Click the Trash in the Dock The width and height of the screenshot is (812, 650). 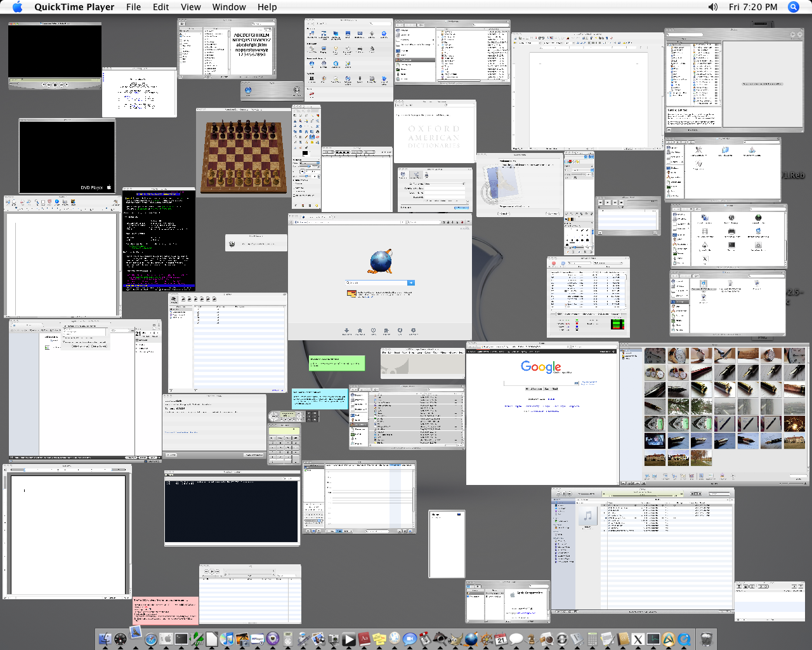coord(705,639)
